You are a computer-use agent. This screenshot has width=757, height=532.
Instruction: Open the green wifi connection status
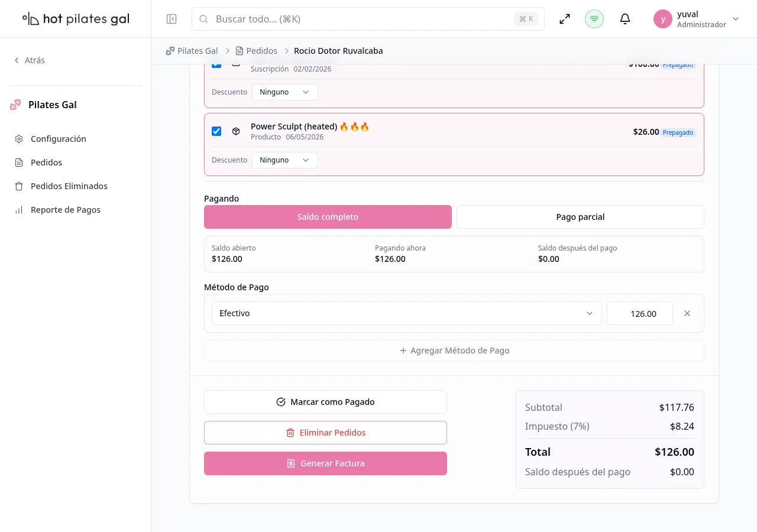pyautogui.click(x=594, y=19)
